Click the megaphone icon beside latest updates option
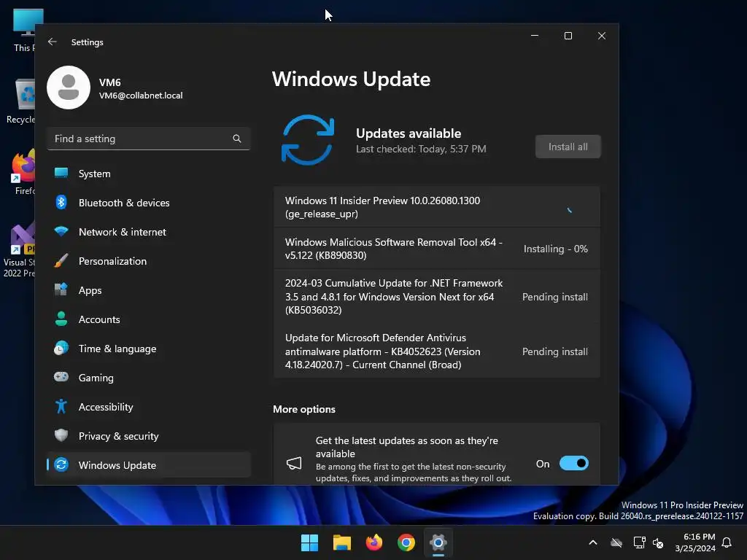The image size is (747, 560). (294, 463)
